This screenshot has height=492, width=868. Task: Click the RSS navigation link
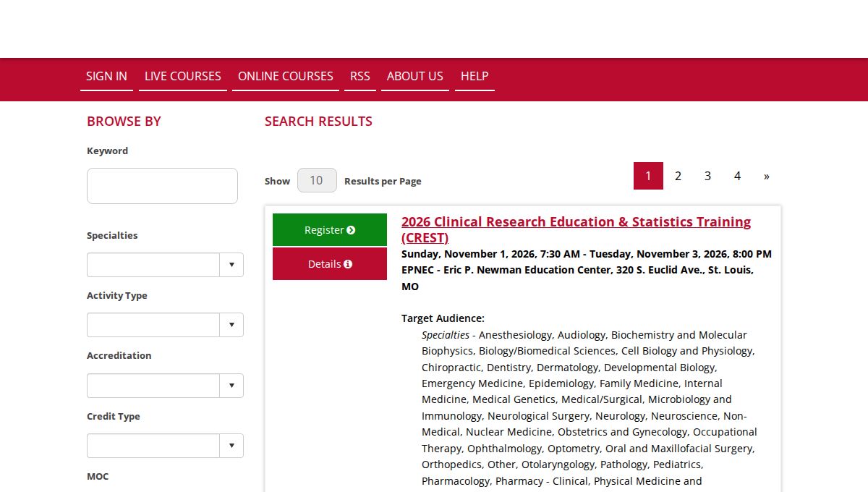point(360,76)
